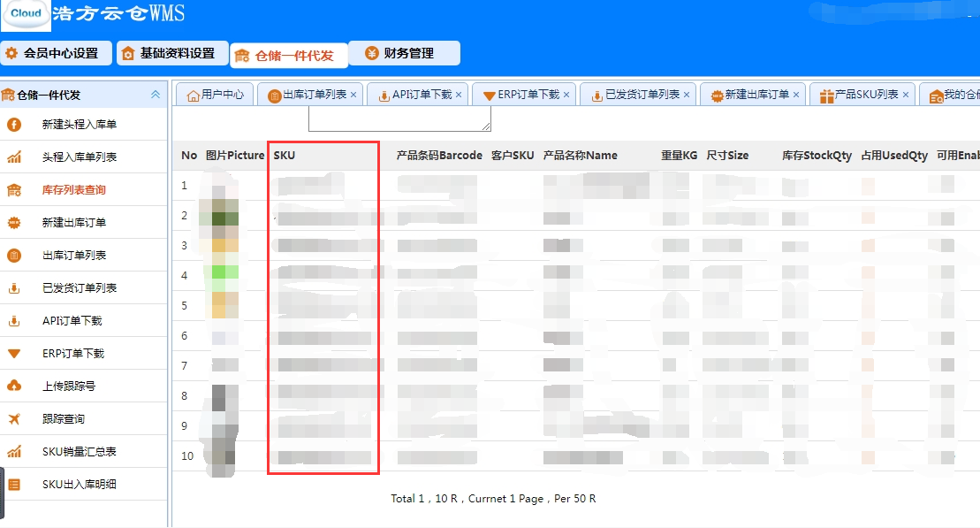Select 仓储一件代发 top menu
This screenshot has height=528, width=980.
point(288,56)
